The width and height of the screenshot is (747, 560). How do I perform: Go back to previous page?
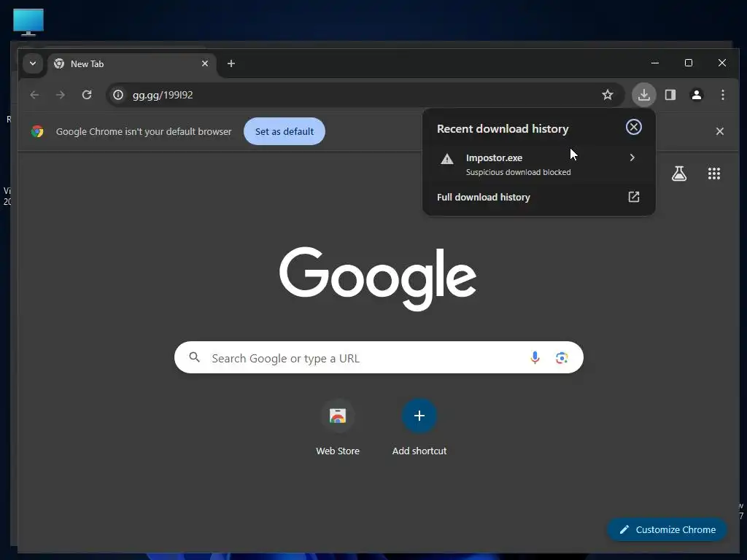[34, 95]
